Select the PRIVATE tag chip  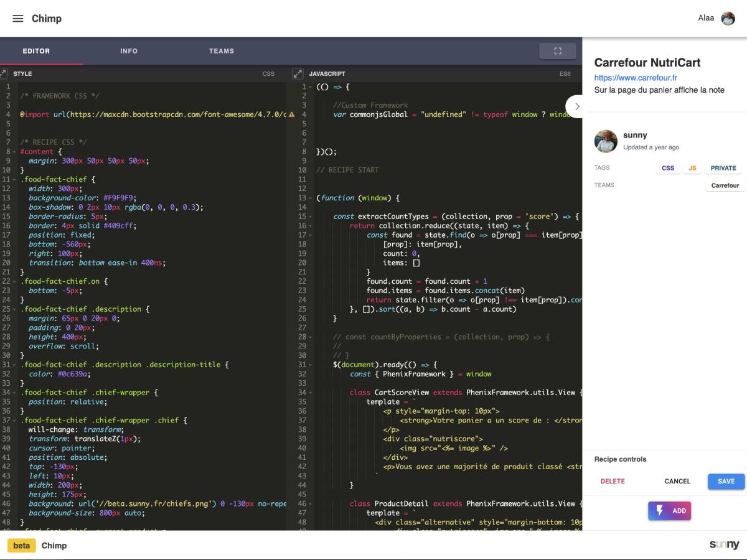723,168
